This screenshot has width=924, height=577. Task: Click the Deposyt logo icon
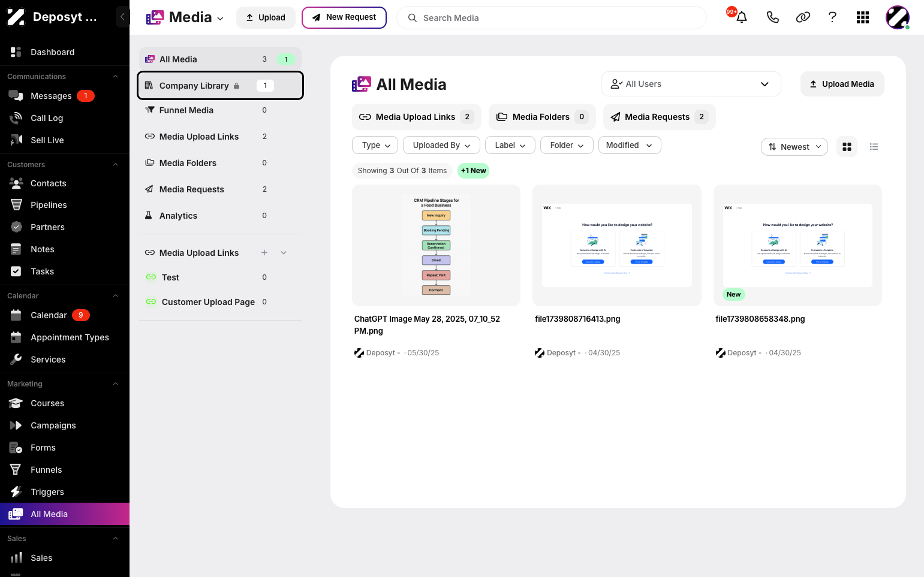coord(16,17)
